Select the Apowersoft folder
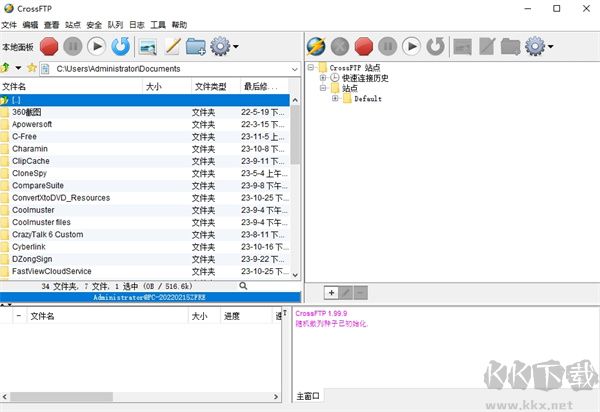This screenshot has width=600, height=412. (x=145, y=124)
